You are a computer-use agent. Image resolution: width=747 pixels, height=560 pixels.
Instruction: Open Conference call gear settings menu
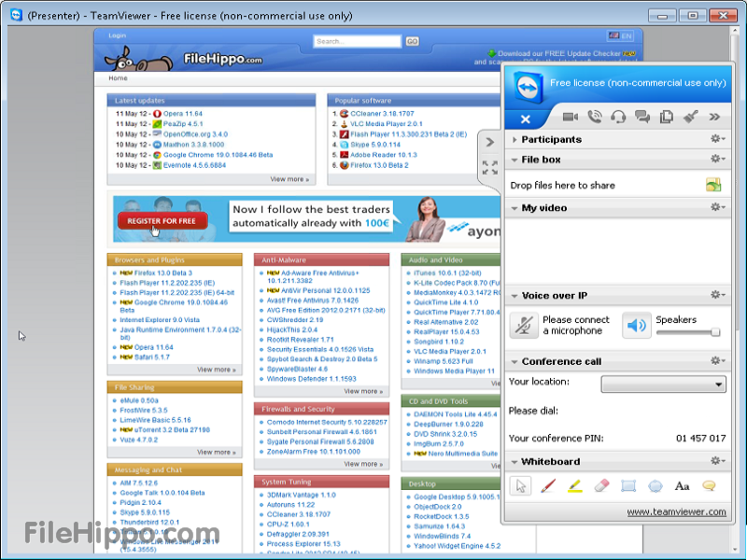point(717,360)
